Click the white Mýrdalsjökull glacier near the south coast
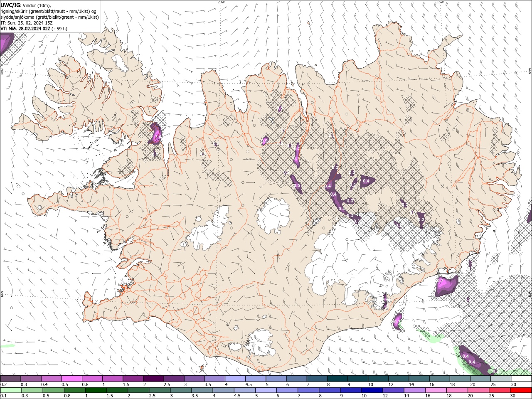Image resolution: width=532 pixels, height=399 pixels. pyautogui.click(x=260, y=343)
